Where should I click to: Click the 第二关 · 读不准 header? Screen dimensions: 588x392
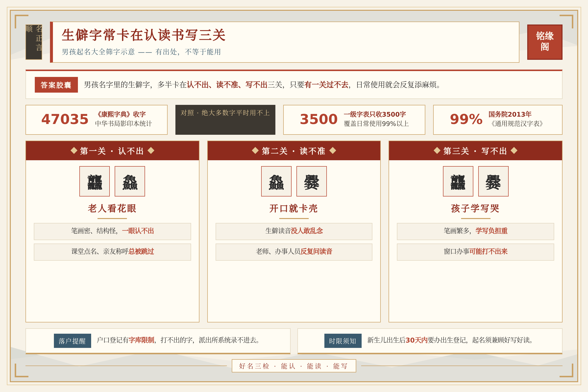(x=294, y=151)
